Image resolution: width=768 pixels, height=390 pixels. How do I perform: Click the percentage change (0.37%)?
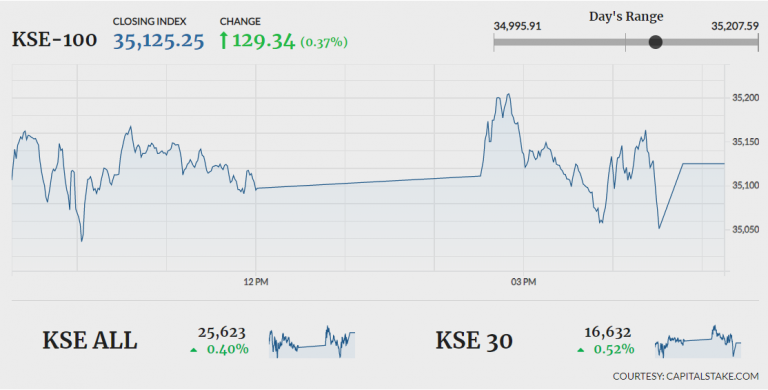coord(324,43)
